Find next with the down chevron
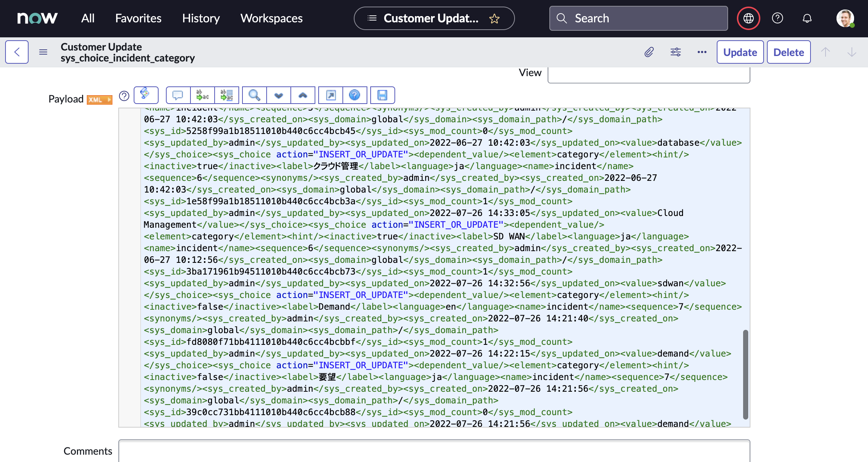 tap(279, 95)
